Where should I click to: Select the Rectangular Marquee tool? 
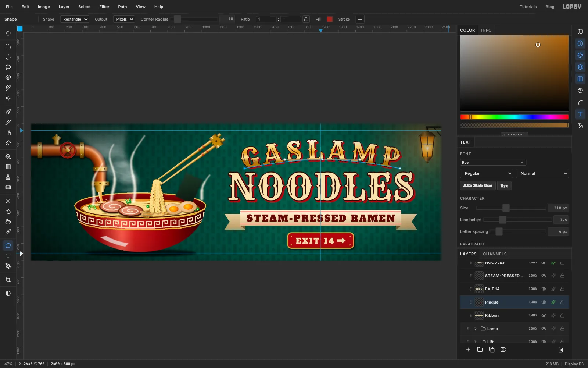click(x=8, y=47)
